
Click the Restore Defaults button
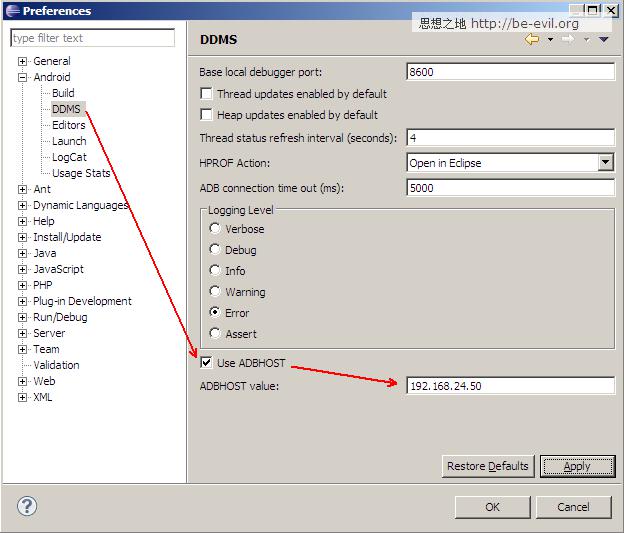pyautogui.click(x=488, y=466)
